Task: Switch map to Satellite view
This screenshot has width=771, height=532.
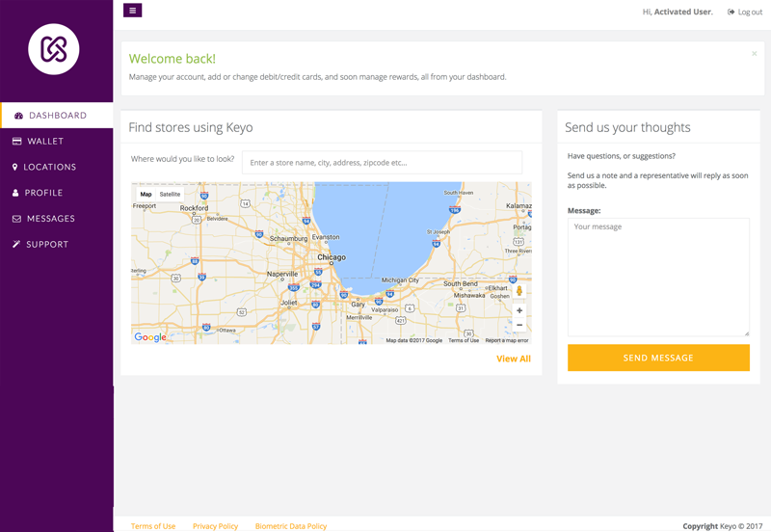Action: click(x=171, y=195)
